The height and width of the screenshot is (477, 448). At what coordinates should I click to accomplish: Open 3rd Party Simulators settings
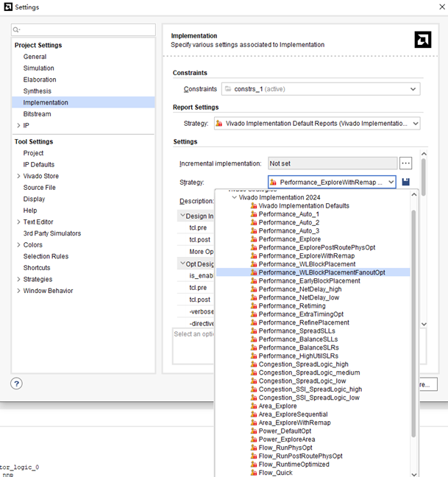pos(52,233)
